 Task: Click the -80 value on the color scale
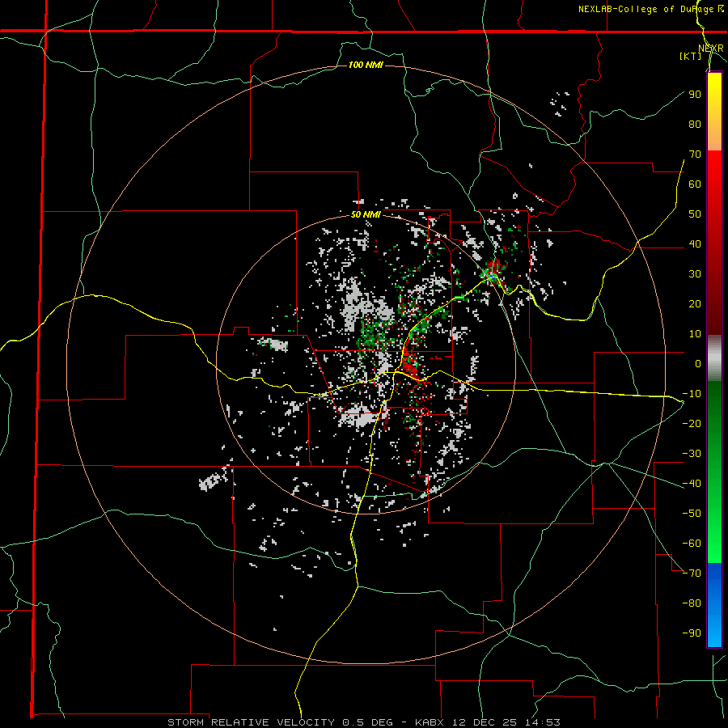(x=692, y=603)
